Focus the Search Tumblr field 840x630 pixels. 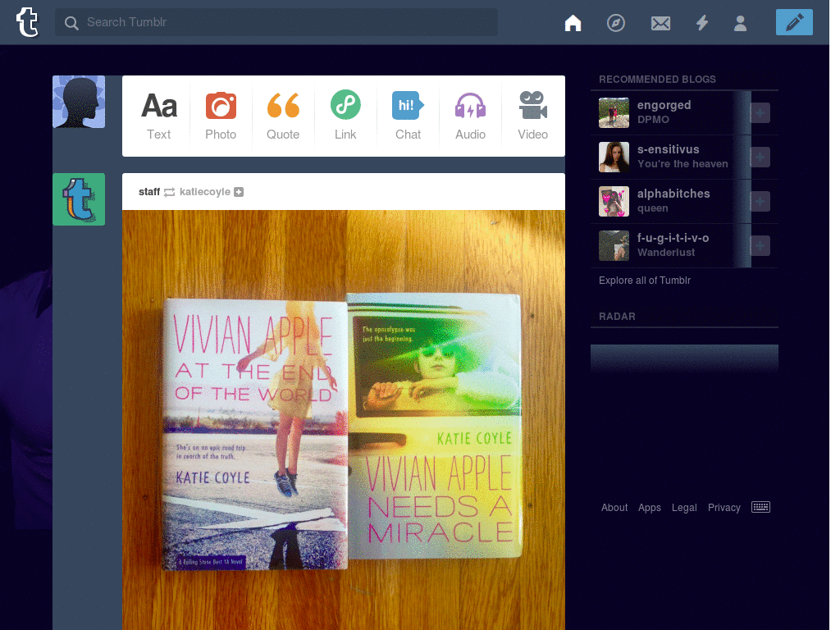pos(276,22)
